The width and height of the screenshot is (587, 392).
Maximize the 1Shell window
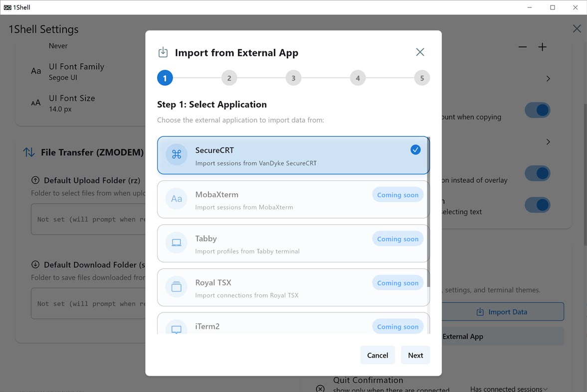[x=552, y=7]
